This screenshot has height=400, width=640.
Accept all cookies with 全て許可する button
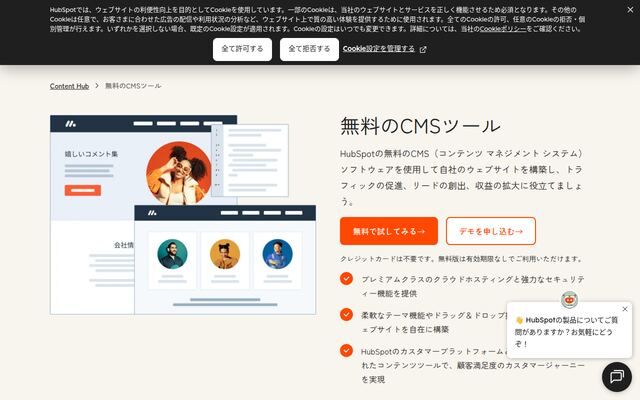click(x=242, y=49)
